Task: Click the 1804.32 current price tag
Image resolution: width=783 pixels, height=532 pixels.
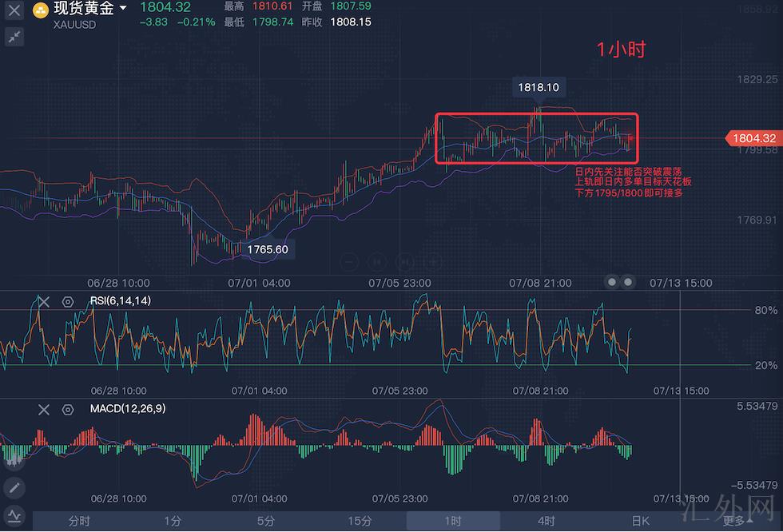Action: coord(752,138)
